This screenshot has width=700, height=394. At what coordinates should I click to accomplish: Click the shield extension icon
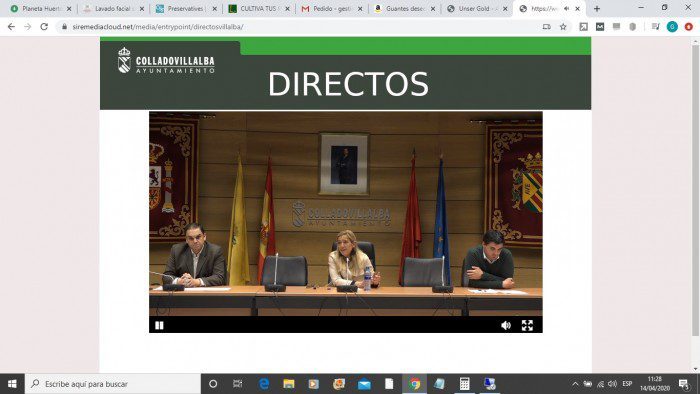pyautogui.click(x=633, y=27)
